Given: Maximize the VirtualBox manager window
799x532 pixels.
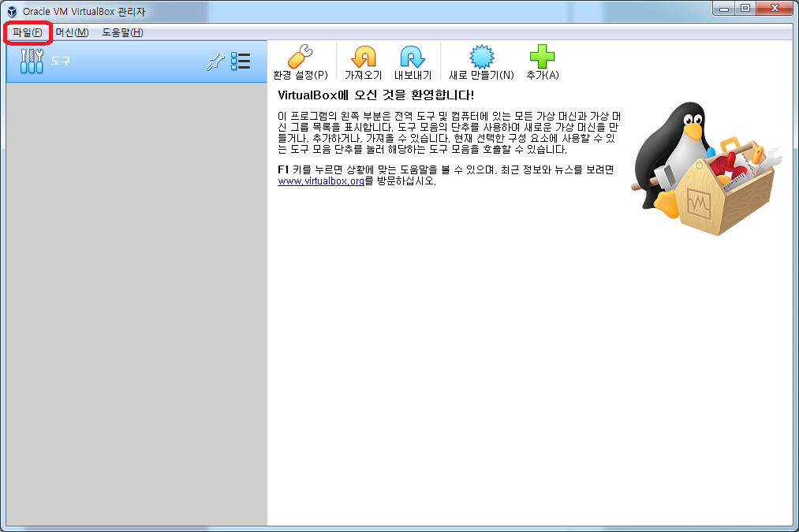Looking at the screenshot, I should coord(745,8).
